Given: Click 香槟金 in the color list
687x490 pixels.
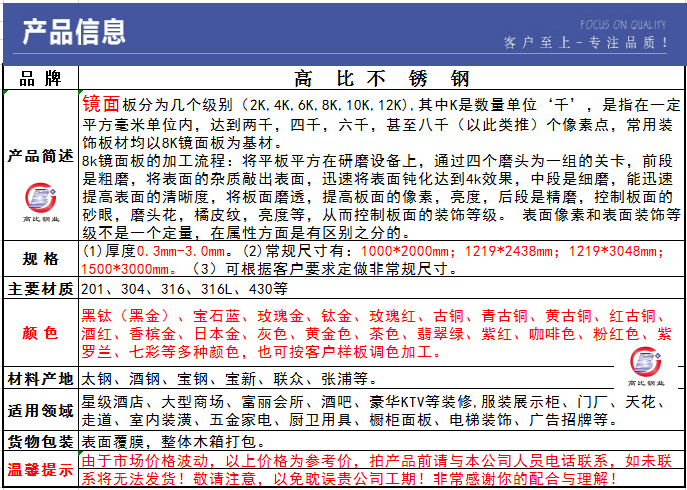Looking at the screenshot, I should (x=152, y=334).
